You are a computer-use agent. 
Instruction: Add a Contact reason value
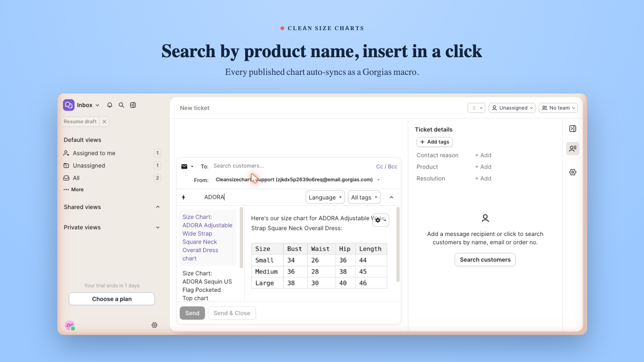pos(483,155)
